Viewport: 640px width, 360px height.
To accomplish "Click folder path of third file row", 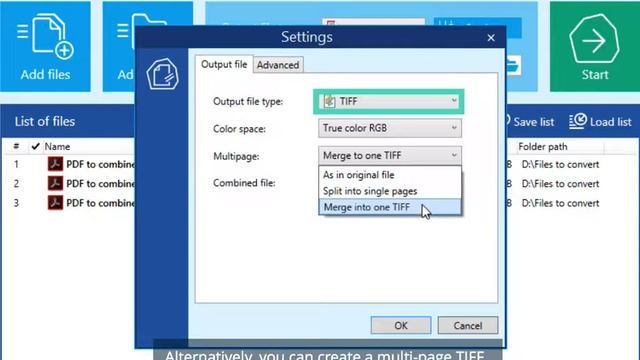I will point(560,203).
